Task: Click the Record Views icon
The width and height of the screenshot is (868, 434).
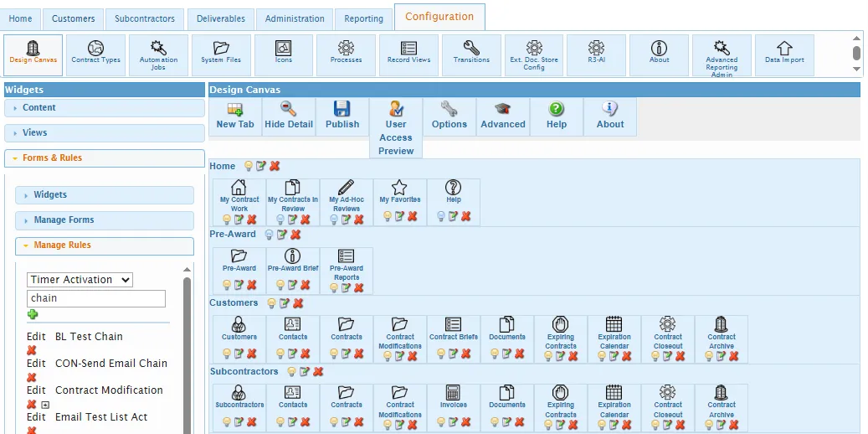Action: [408, 52]
